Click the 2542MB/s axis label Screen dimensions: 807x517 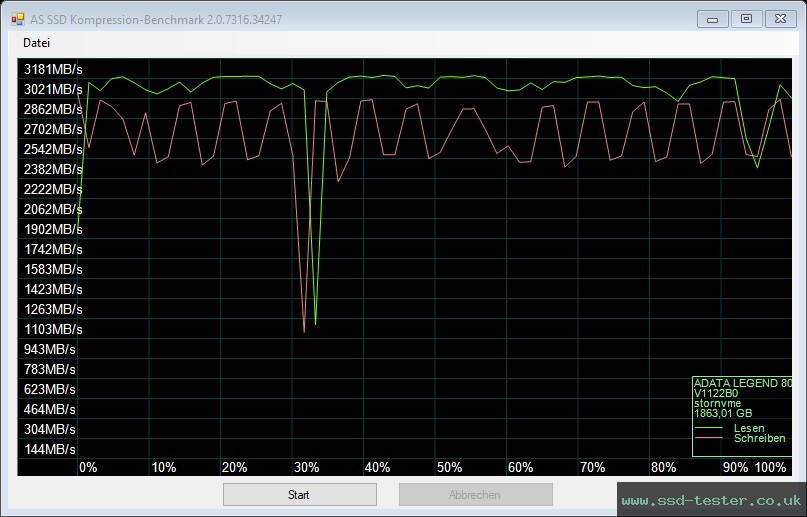pos(53,149)
